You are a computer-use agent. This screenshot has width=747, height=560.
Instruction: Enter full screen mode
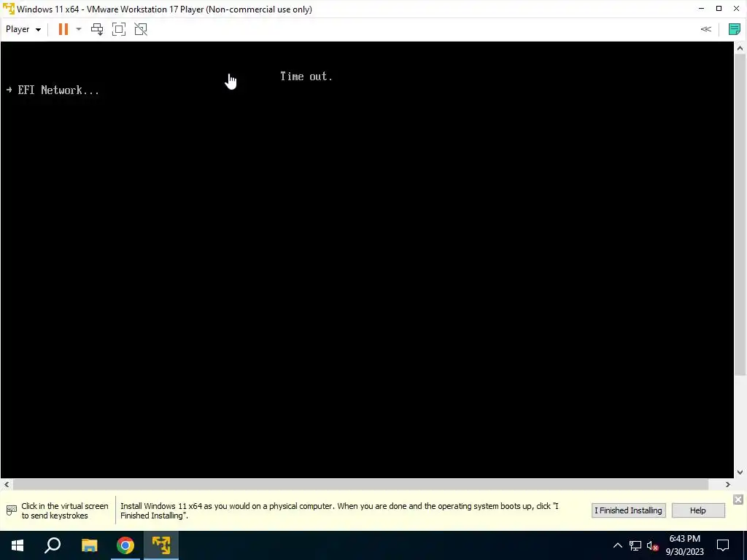pyautogui.click(x=119, y=29)
